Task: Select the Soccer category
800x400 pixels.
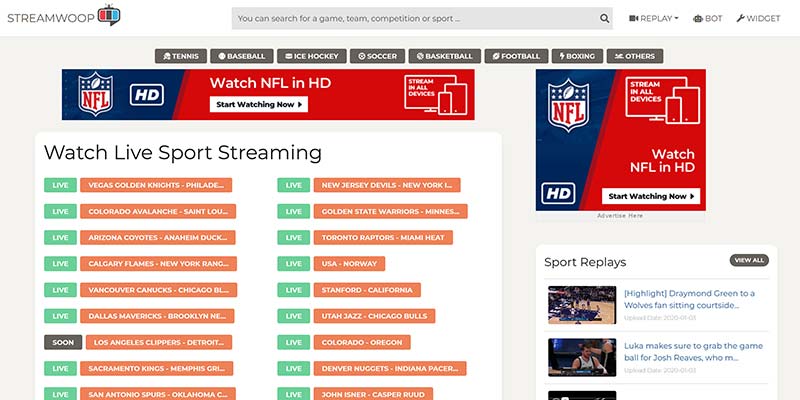Action: pyautogui.click(x=378, y=56)
